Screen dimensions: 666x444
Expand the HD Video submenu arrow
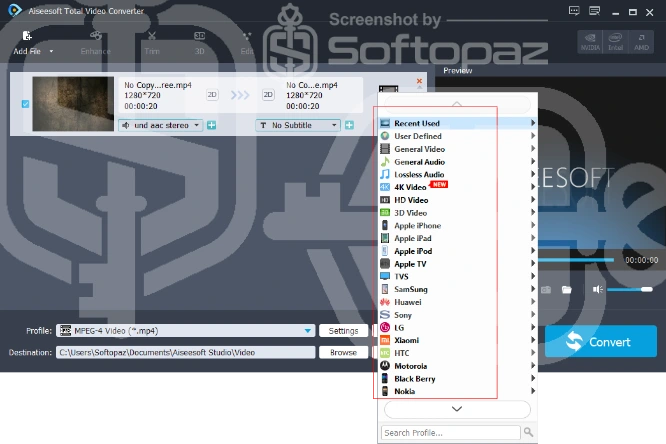tap(533, 200)
